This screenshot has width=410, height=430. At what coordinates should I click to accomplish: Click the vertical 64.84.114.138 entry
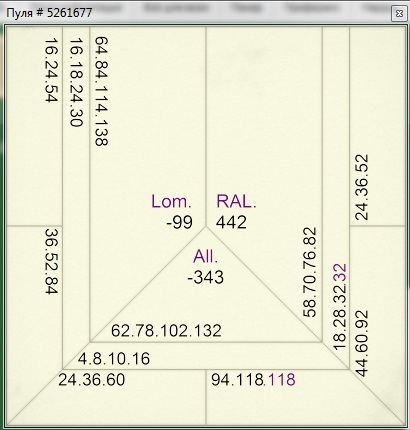coord(101,91)
